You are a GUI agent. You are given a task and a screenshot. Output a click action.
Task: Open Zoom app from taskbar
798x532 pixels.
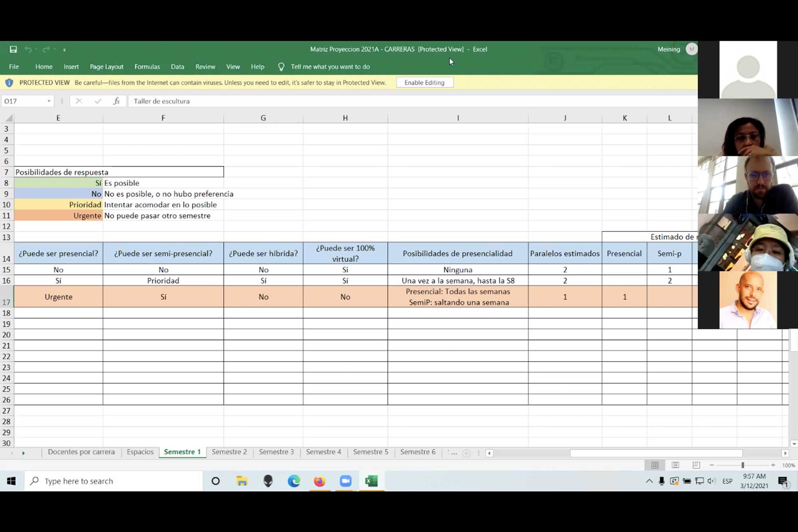tap(346, 481)
